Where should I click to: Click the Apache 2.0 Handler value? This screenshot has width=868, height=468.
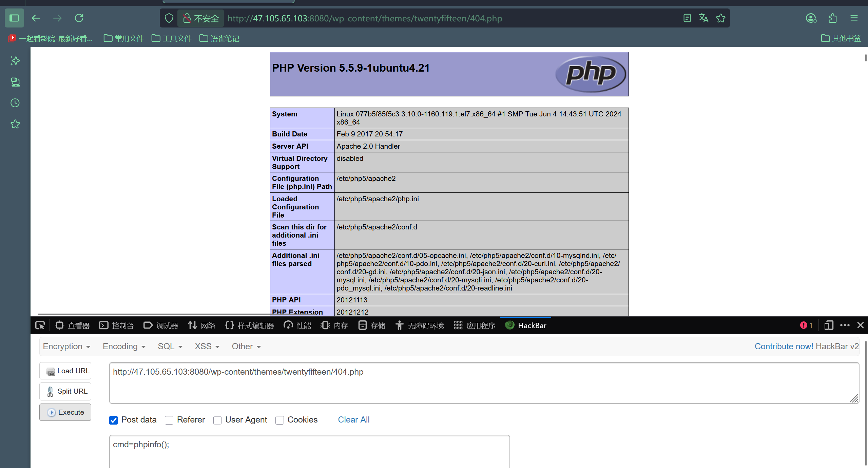click(x=368, y=146)
